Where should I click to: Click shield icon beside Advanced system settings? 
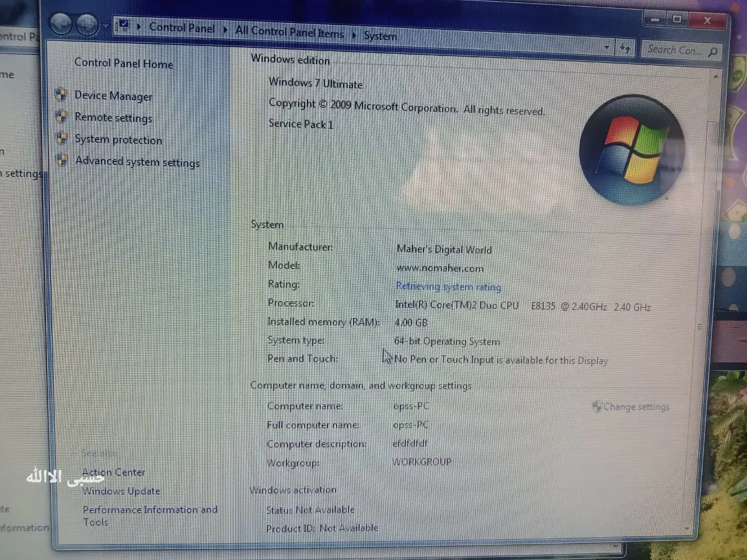tap(62, 160)
